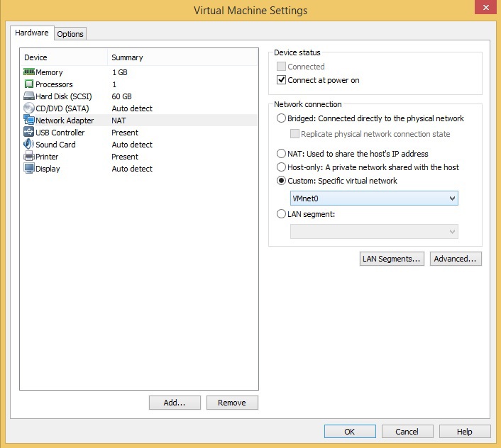Select the Printer icon in device list
Screen dimensions: 501x448
(x=29, y=157)
